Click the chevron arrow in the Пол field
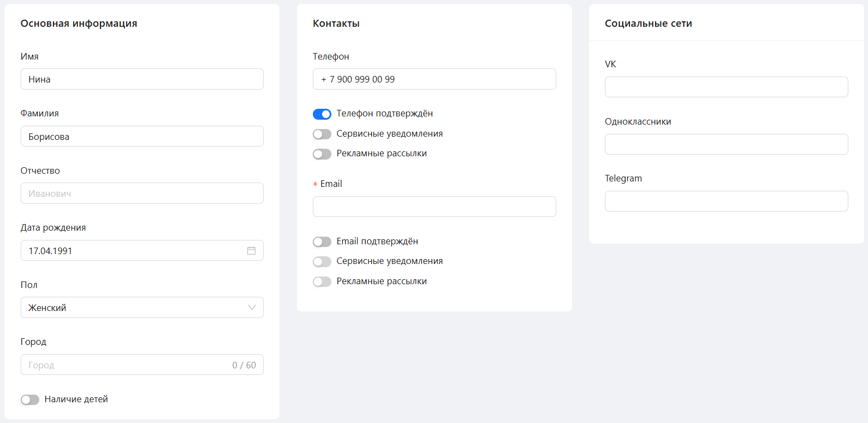The width and height of the screenshot is (868, 423). point(252,308)
